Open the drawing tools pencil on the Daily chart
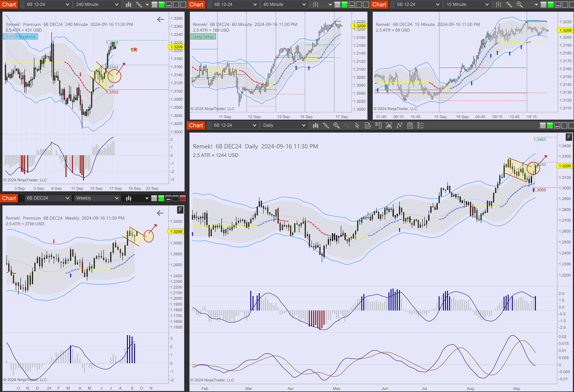The image size is (574, 392). pyautogui.click(x=326, y=126)
